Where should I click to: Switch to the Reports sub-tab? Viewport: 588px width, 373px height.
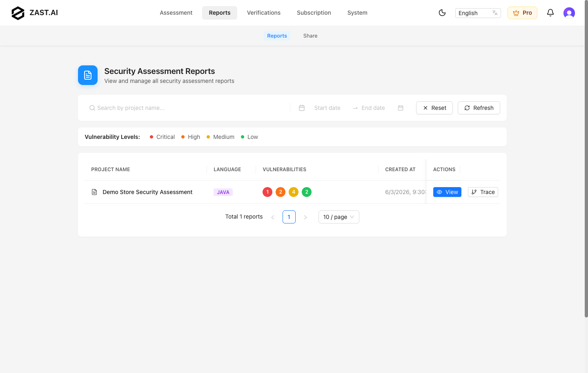click(277, 36)
